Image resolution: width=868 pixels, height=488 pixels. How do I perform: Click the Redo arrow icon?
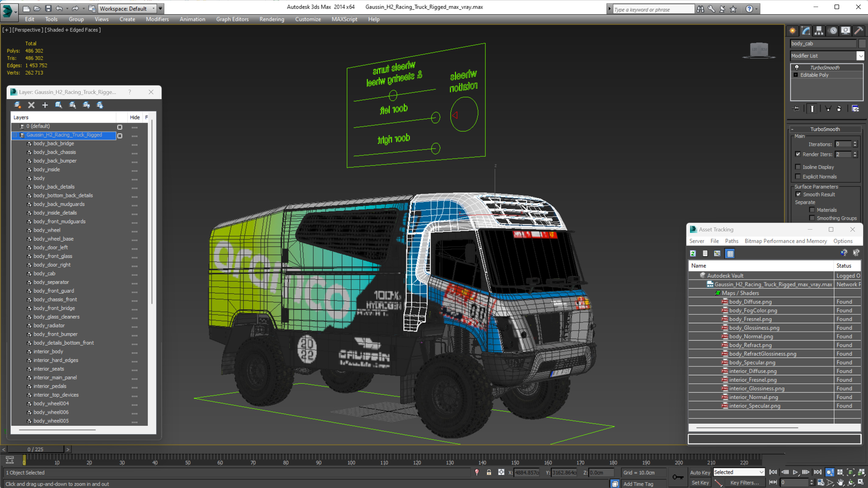point(75,9)
